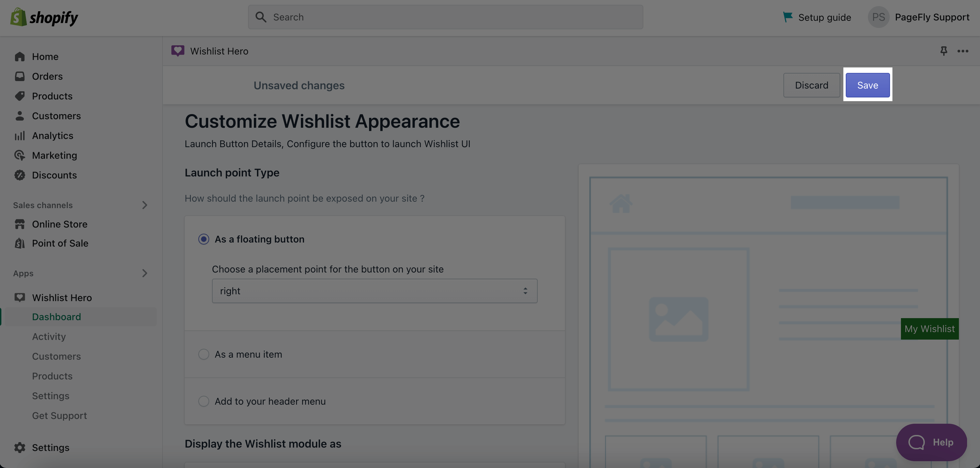980x468 pixels.
Task: Click the purple Help button
Action: [x=931, y=442]
